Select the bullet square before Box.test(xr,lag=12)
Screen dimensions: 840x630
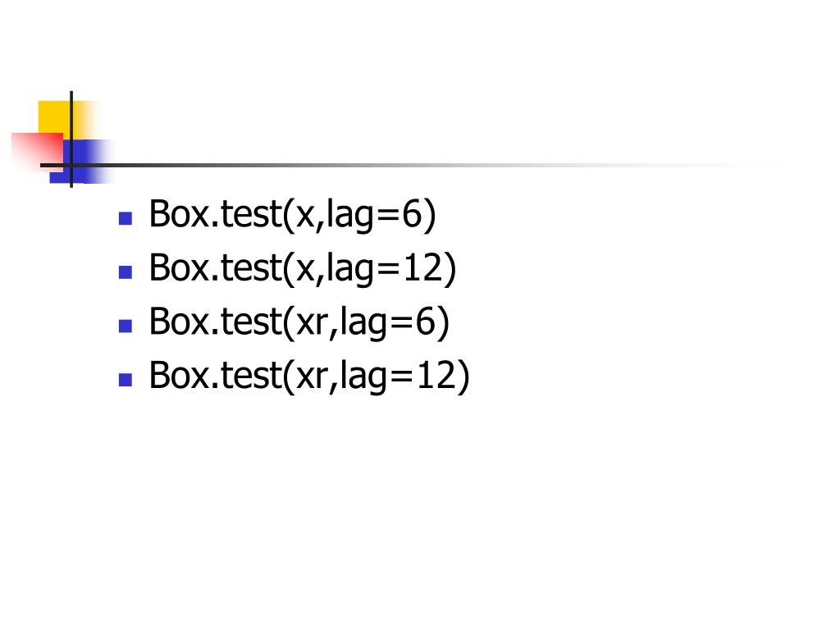pyautogui.click(x=126, y=380)
